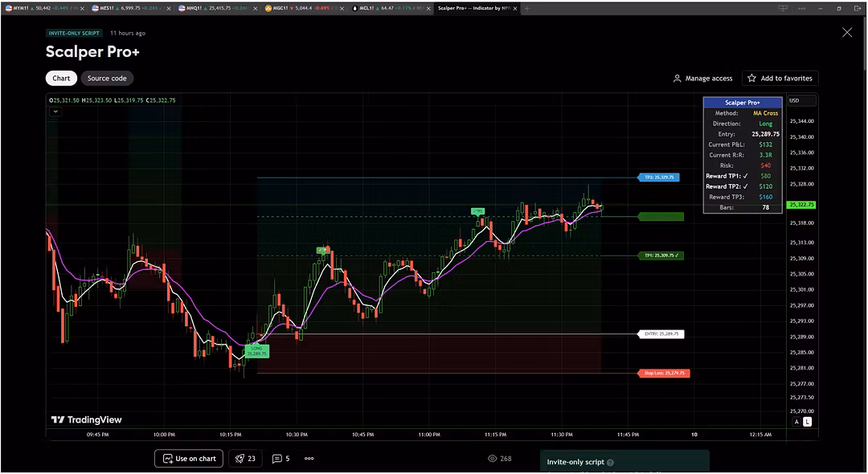Click the Use on chart button

(x=189, y=459)
